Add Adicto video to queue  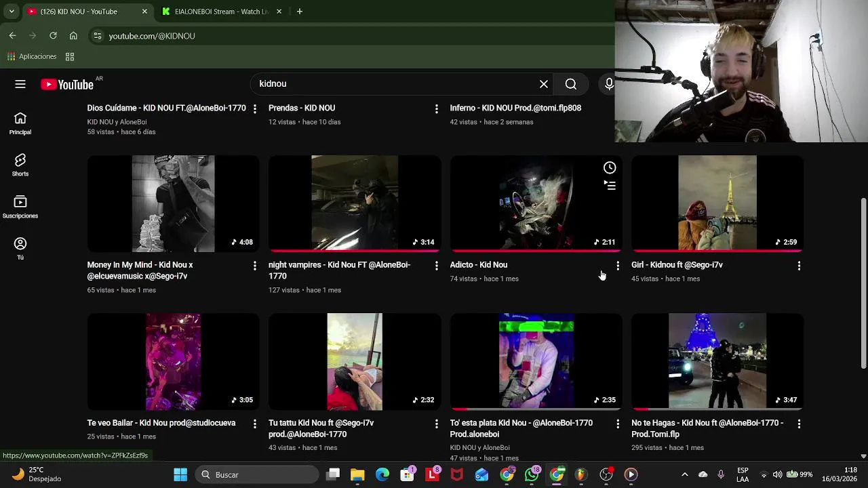point(610,185)
